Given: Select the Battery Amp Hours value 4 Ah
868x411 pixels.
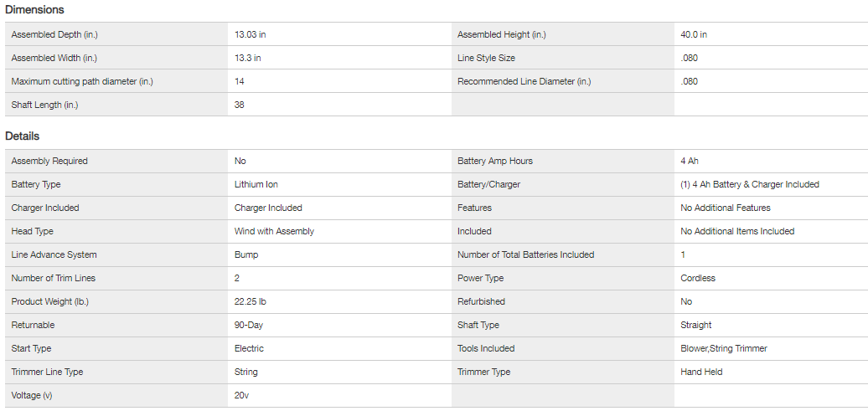Looking at the screenshot, I should (x=690, y=161).
